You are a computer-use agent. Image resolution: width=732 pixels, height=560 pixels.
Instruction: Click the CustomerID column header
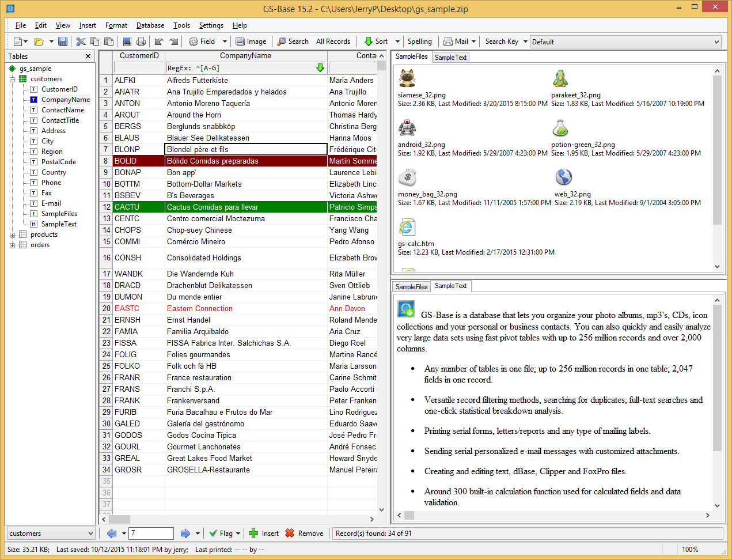tap(139, 56)
